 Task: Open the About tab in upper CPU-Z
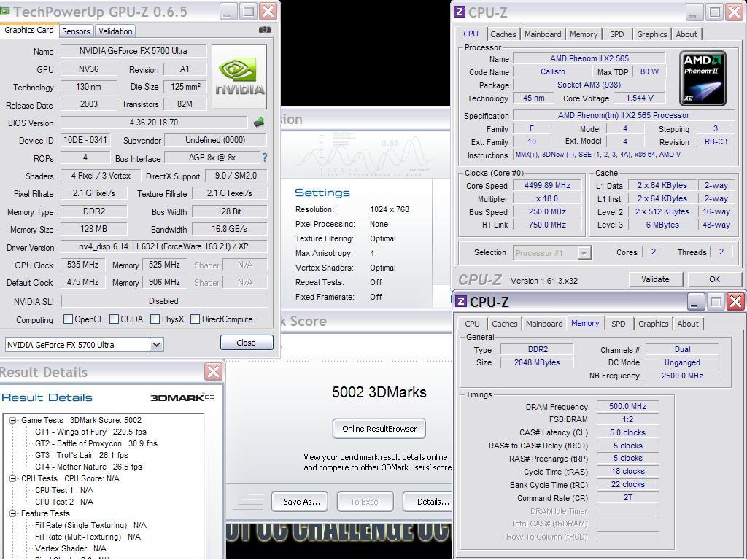pos(686,34)
